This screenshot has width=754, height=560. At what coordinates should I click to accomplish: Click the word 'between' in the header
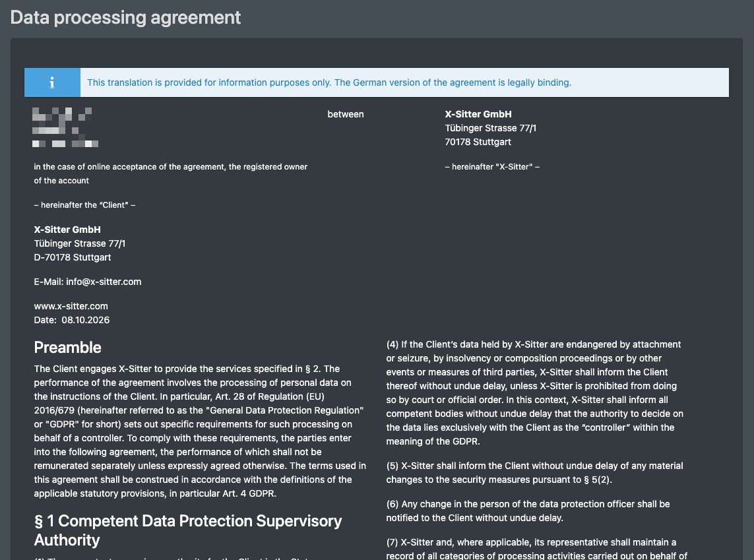(x=345, y=114)
